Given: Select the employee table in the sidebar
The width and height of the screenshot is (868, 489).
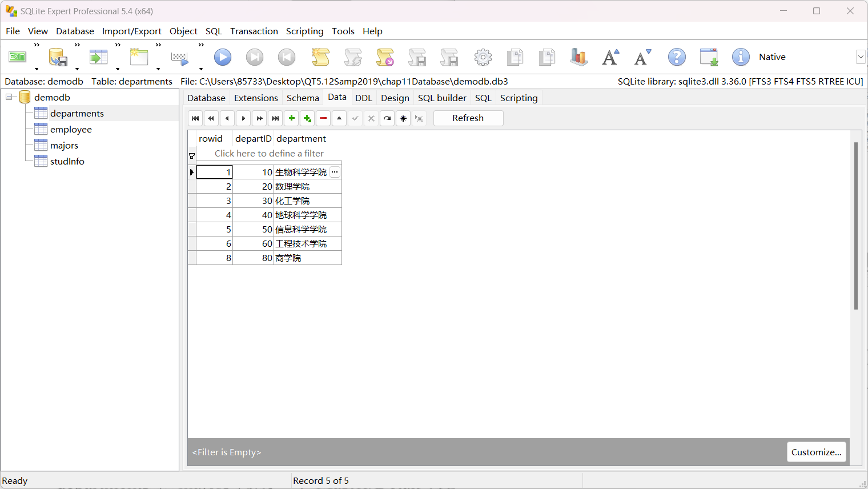Looking at the screenshot, I should coord(71,129).
